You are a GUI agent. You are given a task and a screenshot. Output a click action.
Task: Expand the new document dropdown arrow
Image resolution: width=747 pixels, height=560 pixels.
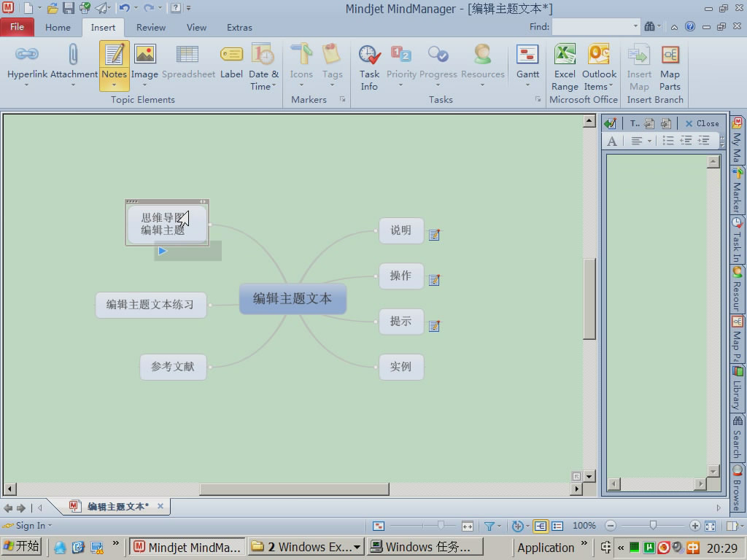[39, 8]
